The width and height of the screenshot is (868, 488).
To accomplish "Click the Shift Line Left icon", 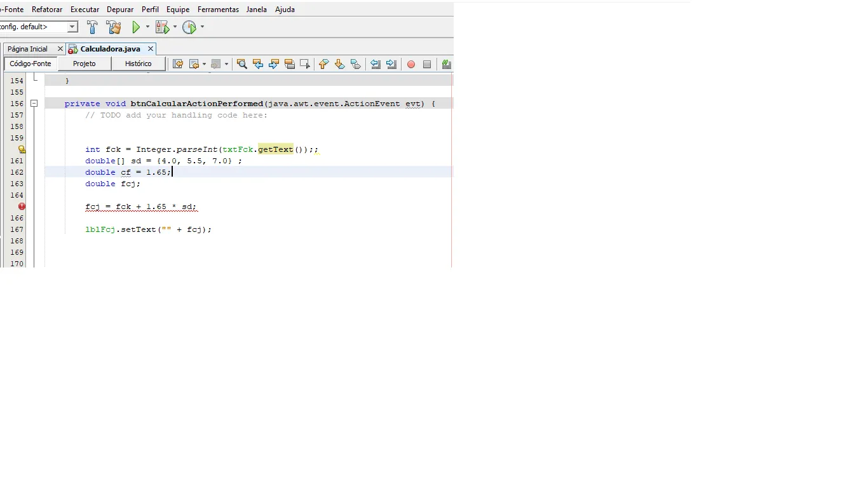I will click(x=376, y=64).
